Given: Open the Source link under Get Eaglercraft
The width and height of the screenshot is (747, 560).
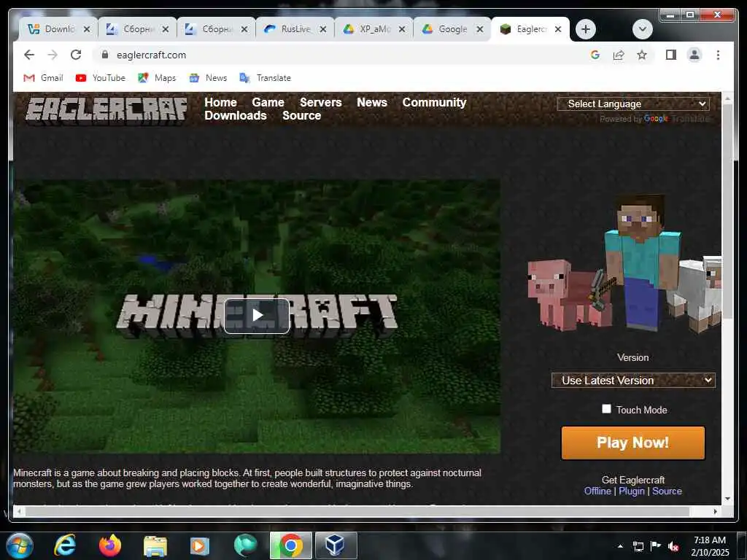Looking at the screenshot, I should tap(667, 491).
